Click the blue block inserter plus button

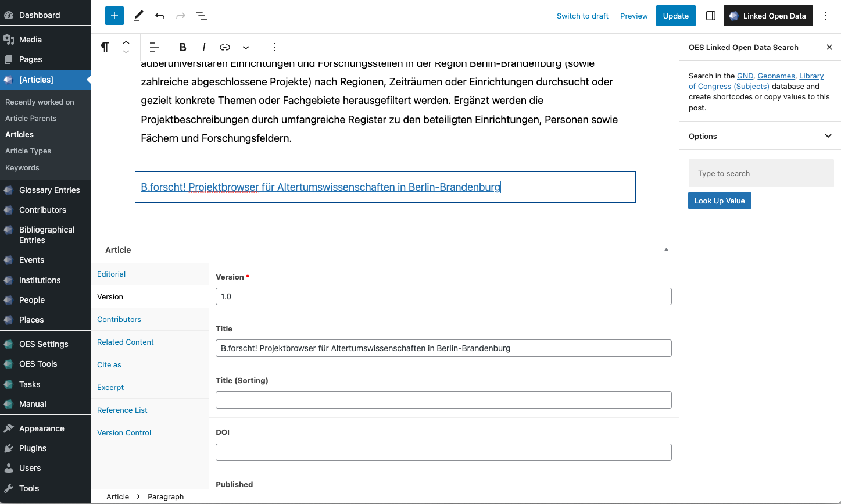click(x=114, y=16)
